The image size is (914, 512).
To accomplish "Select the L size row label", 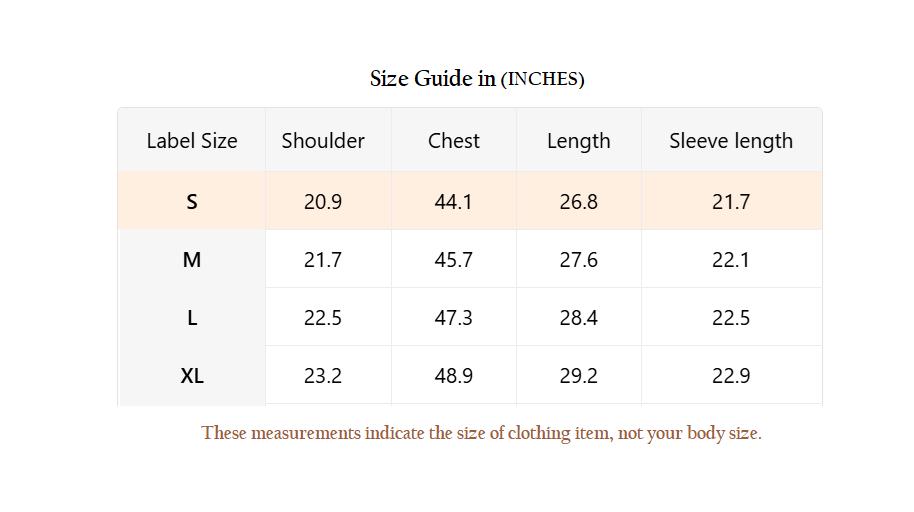I will tap(192, 318).
